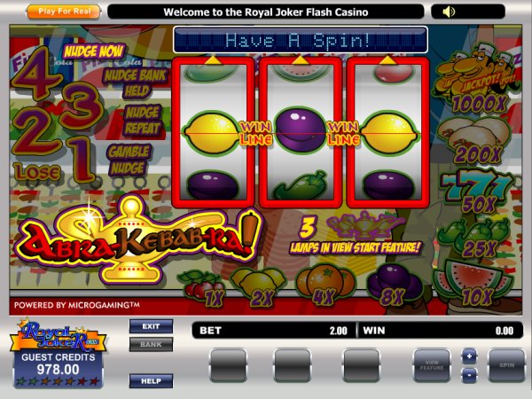Click the 777 50x paytable symbol

[478, 192]
